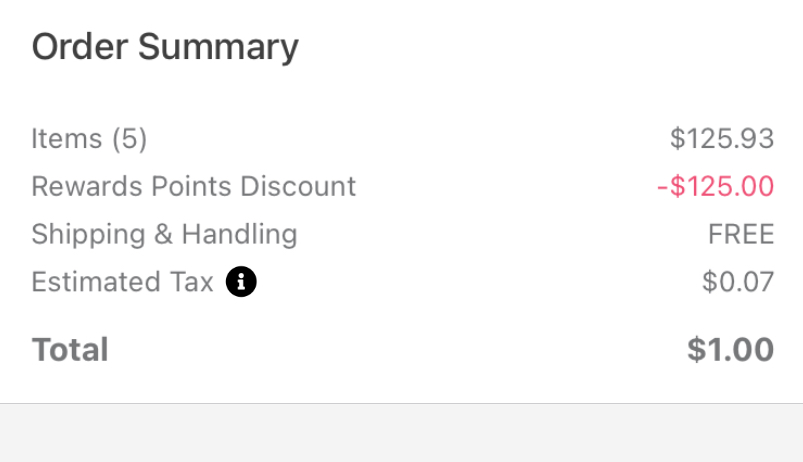The height and width of the screenshot is (462, 803).
Task: Click the gray area below the summary
Action: click(x=402, y=433)
